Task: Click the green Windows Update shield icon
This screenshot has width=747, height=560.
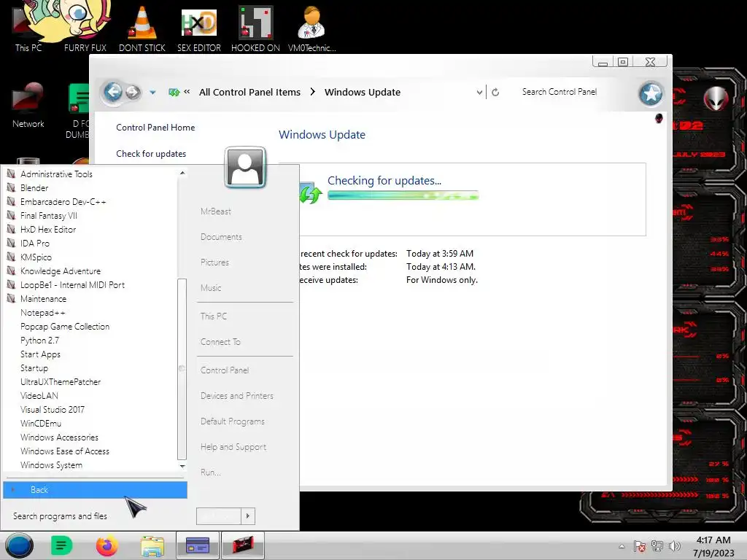Action: 309,193
